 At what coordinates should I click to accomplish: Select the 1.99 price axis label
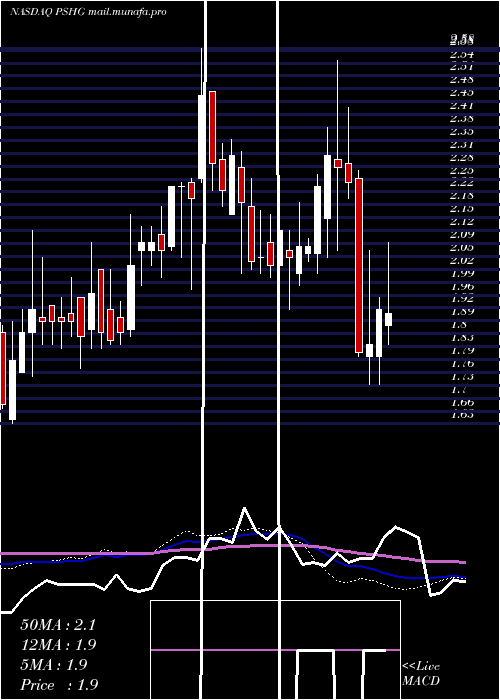462,273
